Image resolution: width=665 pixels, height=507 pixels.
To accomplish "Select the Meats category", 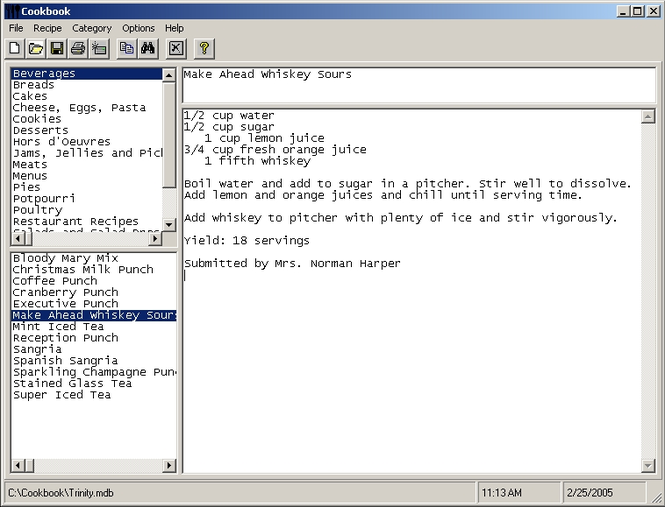I will coord(87,165).
